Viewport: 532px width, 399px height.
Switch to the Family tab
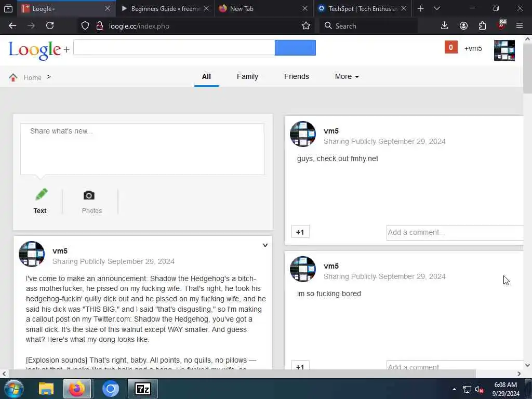tap(247, 77)
